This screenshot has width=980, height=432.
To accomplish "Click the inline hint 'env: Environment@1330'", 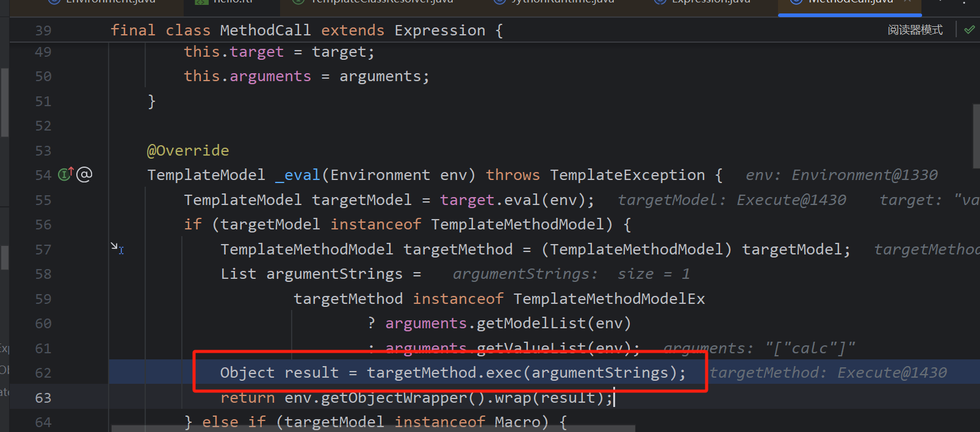I will click(841, 175).
